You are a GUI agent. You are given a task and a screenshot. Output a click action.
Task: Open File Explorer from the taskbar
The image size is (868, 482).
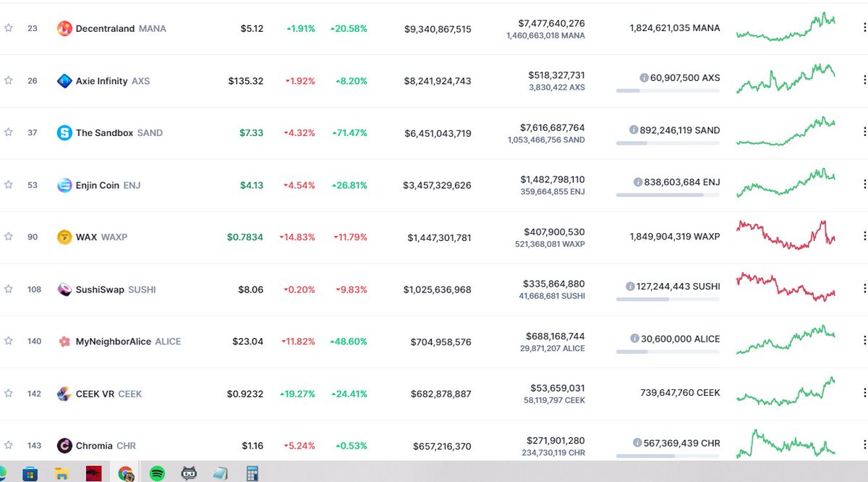click(x=62, y=474)
